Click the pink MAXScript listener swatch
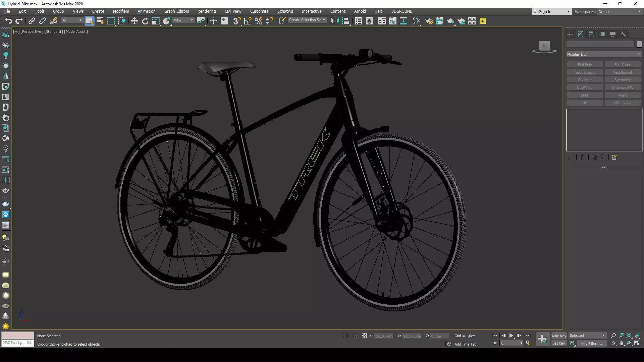Image resolution: width=644 pixels, height=362 pixels. 18,335
